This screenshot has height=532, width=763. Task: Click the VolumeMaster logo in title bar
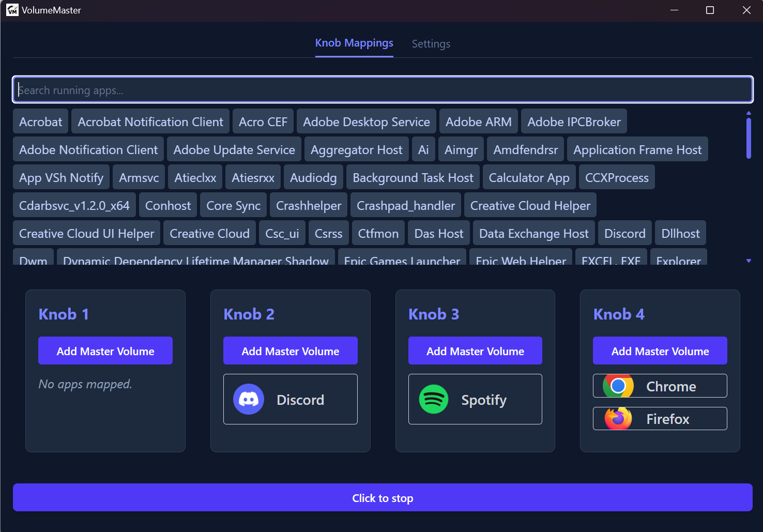point(12,10)
